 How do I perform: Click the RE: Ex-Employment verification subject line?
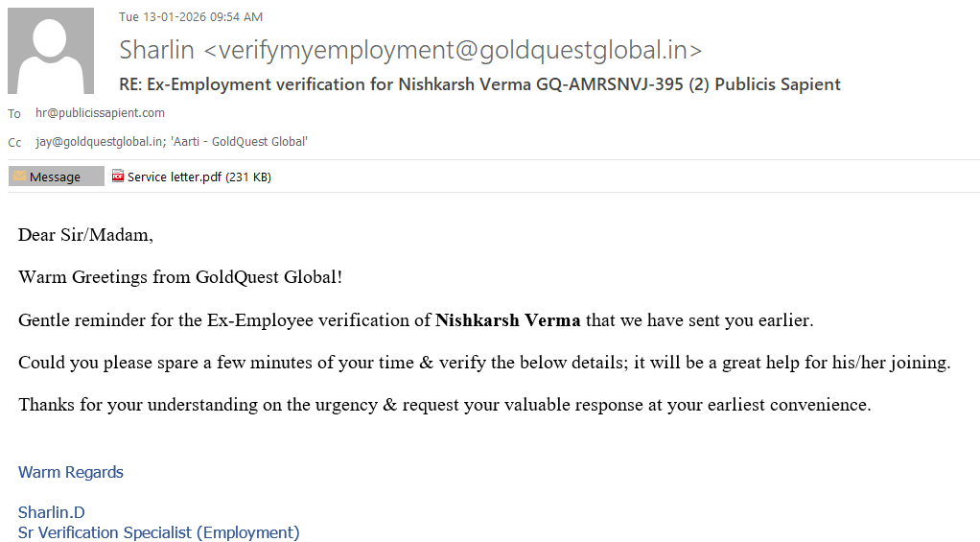(479, 84)
